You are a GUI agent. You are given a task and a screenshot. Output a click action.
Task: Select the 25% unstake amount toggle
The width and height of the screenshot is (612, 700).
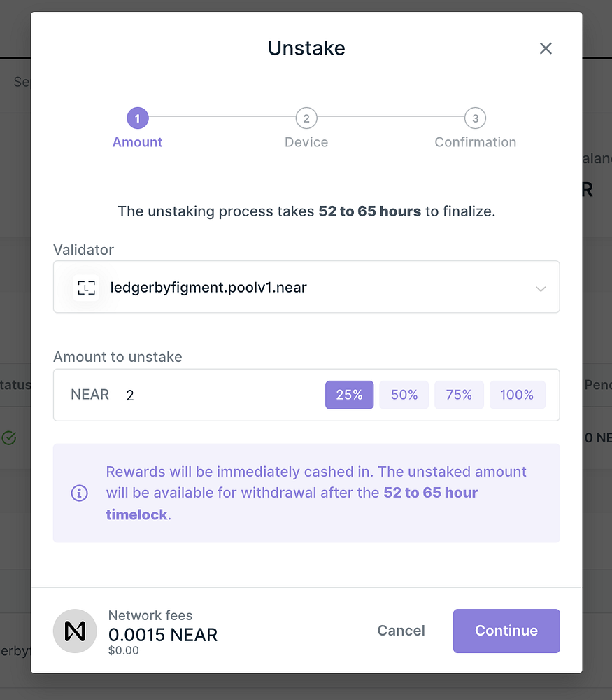coord(349,395)
